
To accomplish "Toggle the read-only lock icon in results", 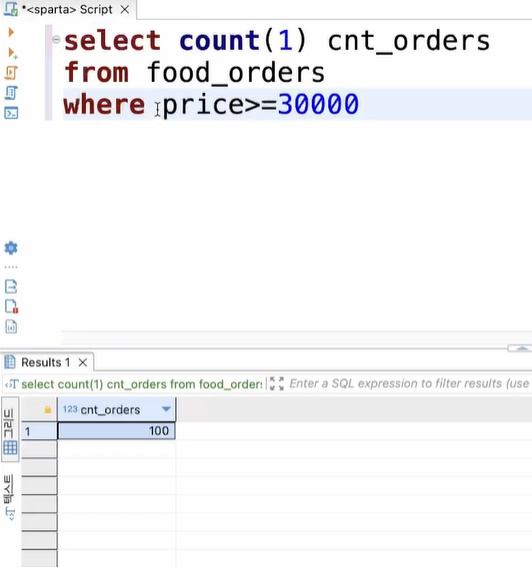I will coord(48,410).
